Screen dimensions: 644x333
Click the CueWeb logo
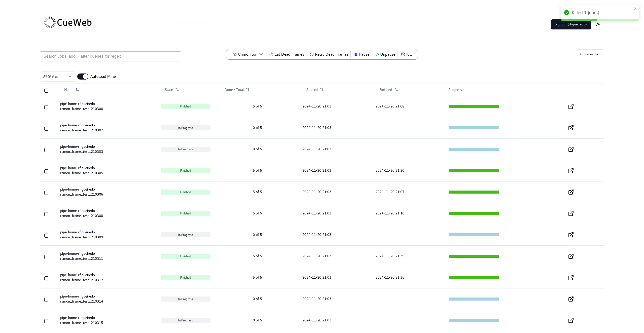click(x=68, y=22)
